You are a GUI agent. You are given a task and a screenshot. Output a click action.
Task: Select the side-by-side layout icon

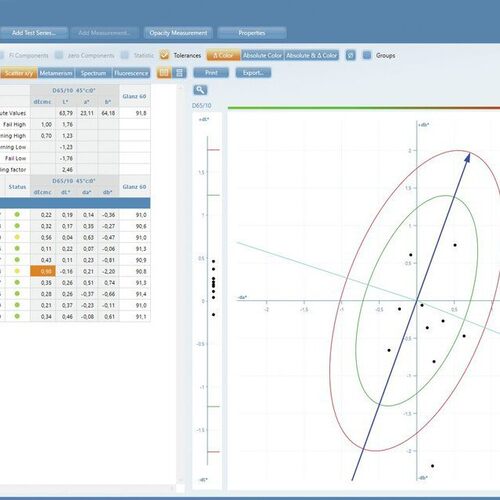[x=164, y=73]
